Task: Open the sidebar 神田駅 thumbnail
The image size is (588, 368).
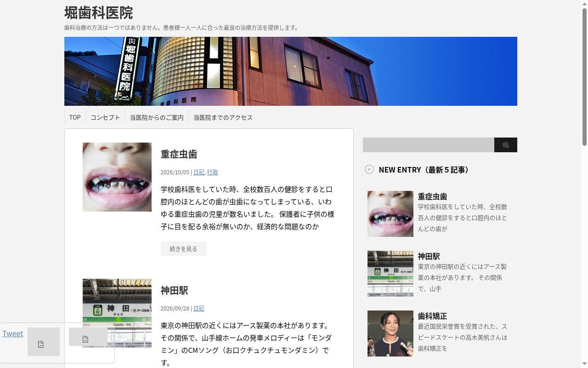Action: [390, 274]
